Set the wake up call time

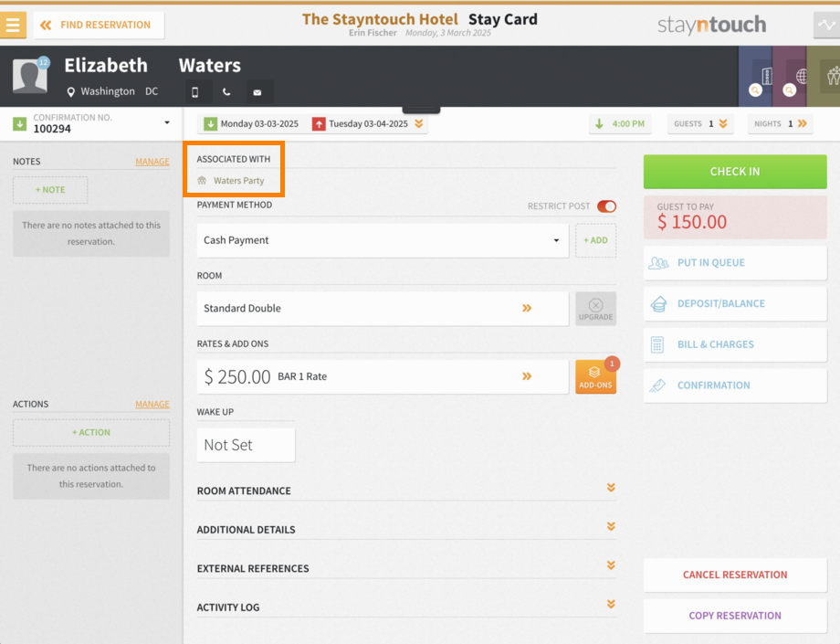pos(246,445)
